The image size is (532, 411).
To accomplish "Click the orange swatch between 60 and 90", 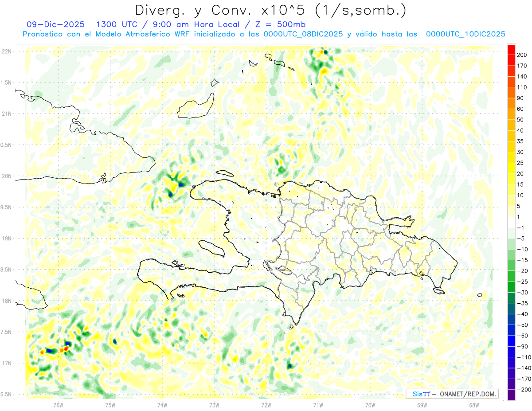I will 511,104.
